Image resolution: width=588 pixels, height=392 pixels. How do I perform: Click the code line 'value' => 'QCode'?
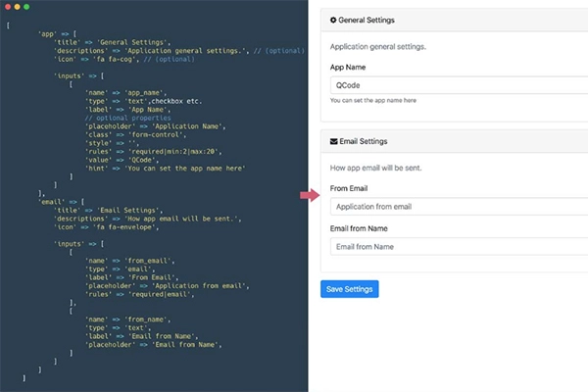click(x=122, y=160)
